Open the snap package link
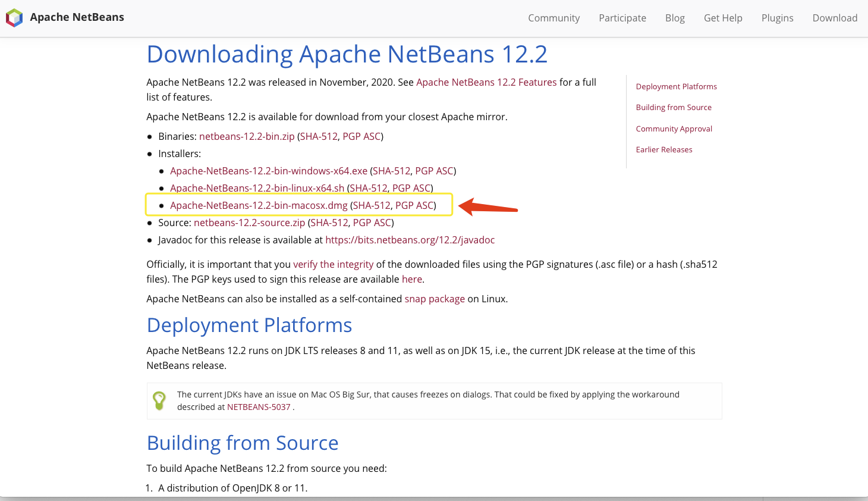The width and height of the screenshot is (868, 501). coord(435,299)
